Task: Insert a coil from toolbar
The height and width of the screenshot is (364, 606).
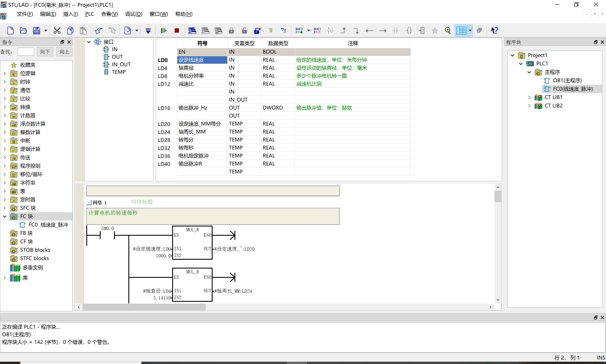Action: 408,30
